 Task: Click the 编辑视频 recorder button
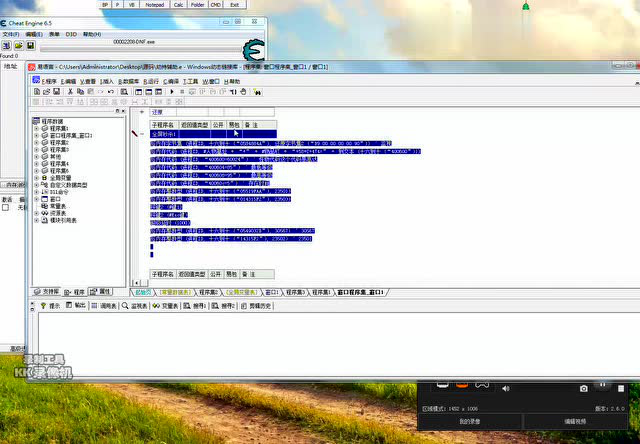(575, 422)
